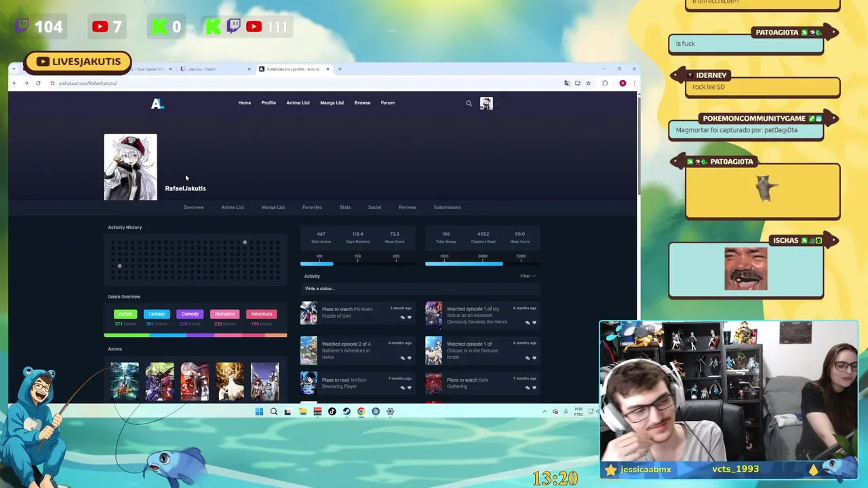The image size is (868, 488).
Task: Select the Comedy genre tag
Action: click(190, 314)
